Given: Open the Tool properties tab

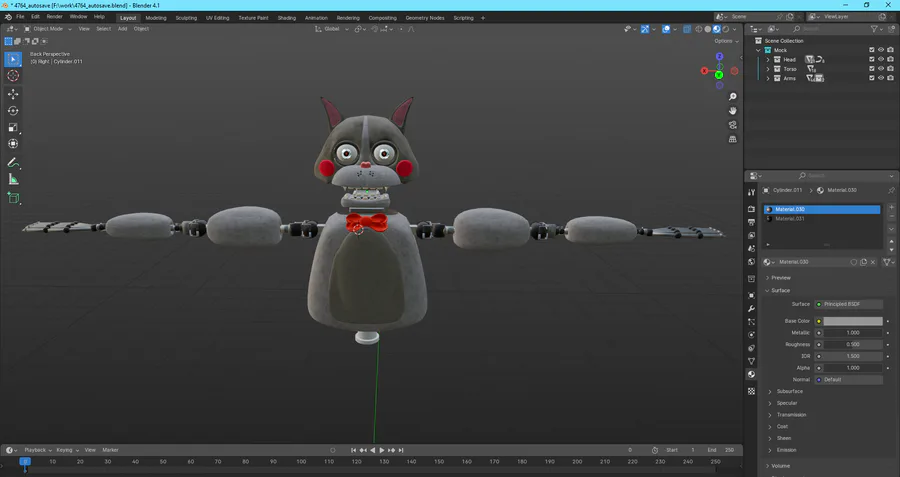Looking at the screenshot, I should (x=751, y=193).
